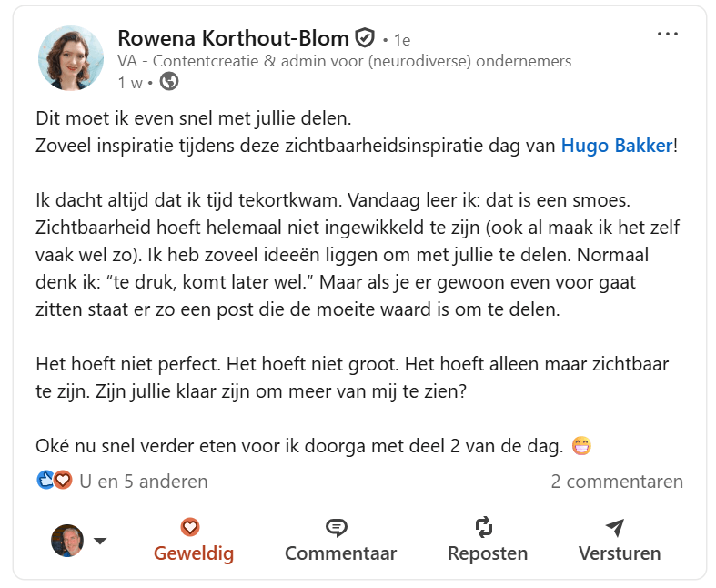Click the VA - Contentcreatie headline text
This screenshot has width=716, height=588.
[x=344, y=61]
